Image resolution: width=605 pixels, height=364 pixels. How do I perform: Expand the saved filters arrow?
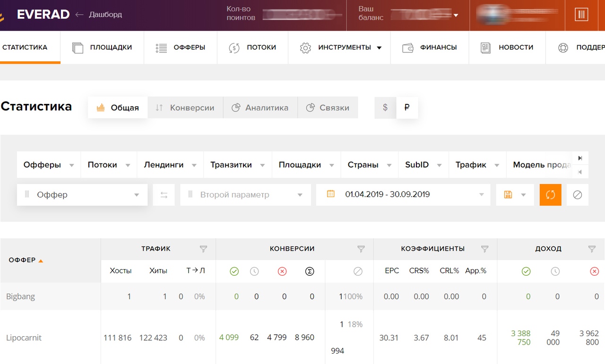tap(523, 195)
